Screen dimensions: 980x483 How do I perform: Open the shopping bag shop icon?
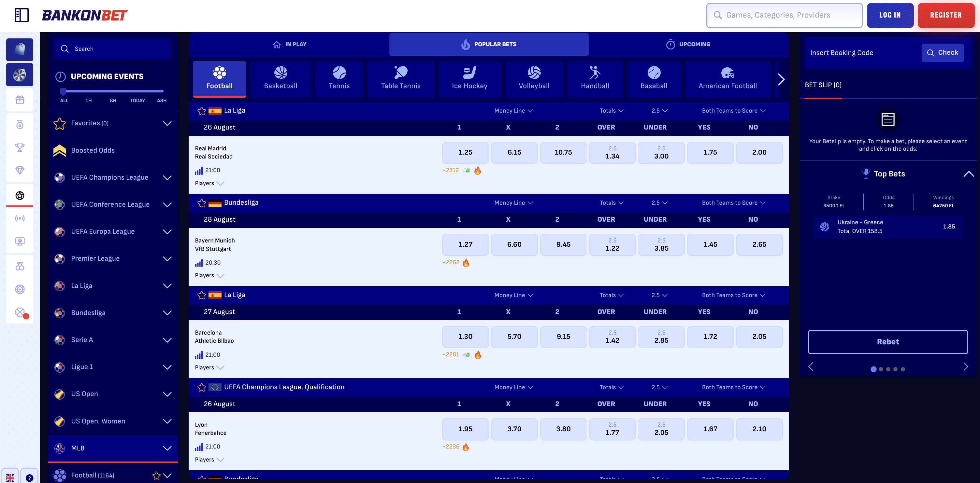[20, 49]
